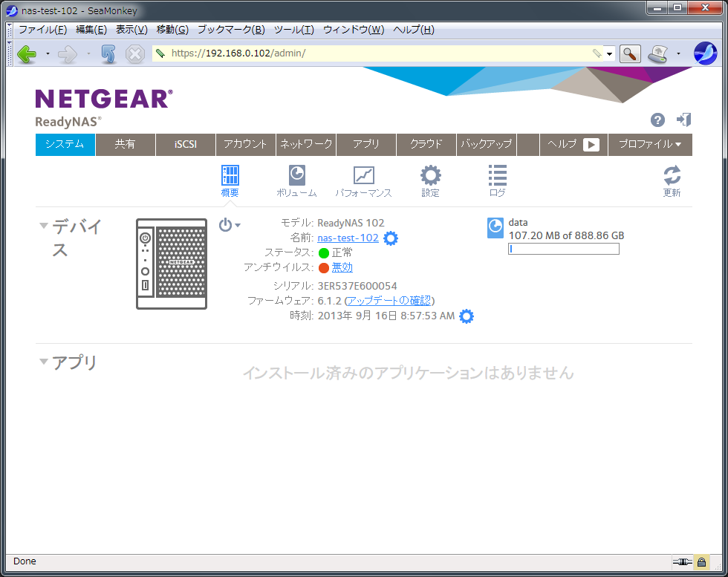Click the 無効 antivirus link
Image resolution: width=728 pixels, height=577 pixels.
pos(342,267)
